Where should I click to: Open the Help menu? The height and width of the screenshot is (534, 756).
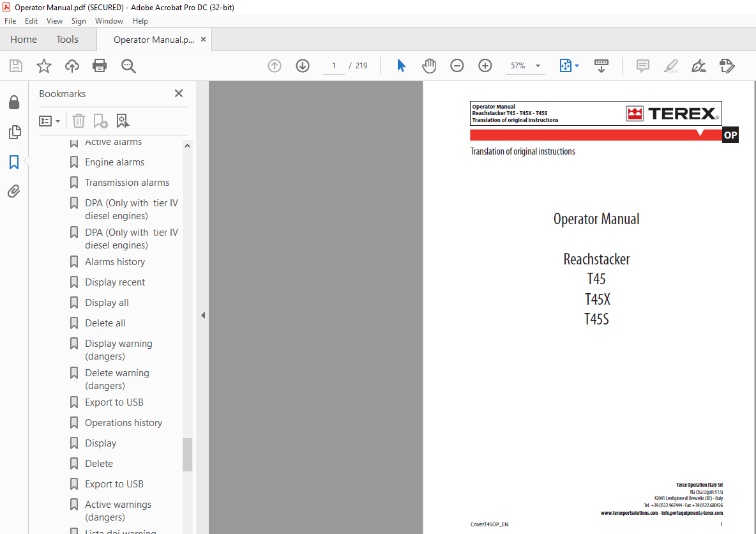click(140, 21)
